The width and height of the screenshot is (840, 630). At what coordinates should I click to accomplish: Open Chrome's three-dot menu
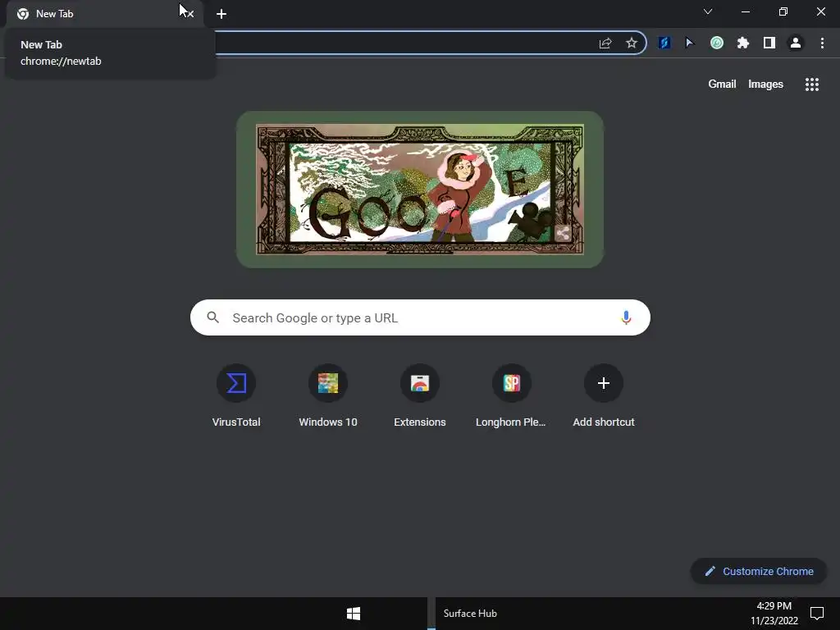point(822,43)
